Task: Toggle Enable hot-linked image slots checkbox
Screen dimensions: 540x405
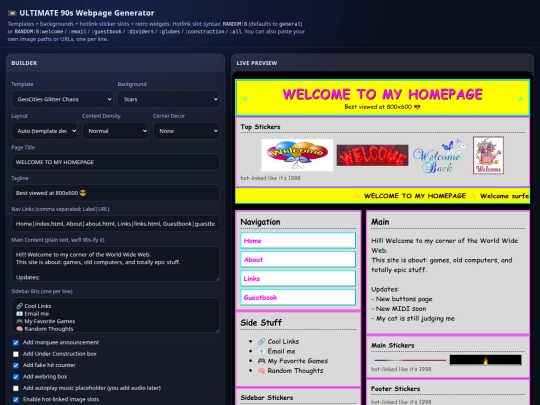Action: (x=16, y=399)
